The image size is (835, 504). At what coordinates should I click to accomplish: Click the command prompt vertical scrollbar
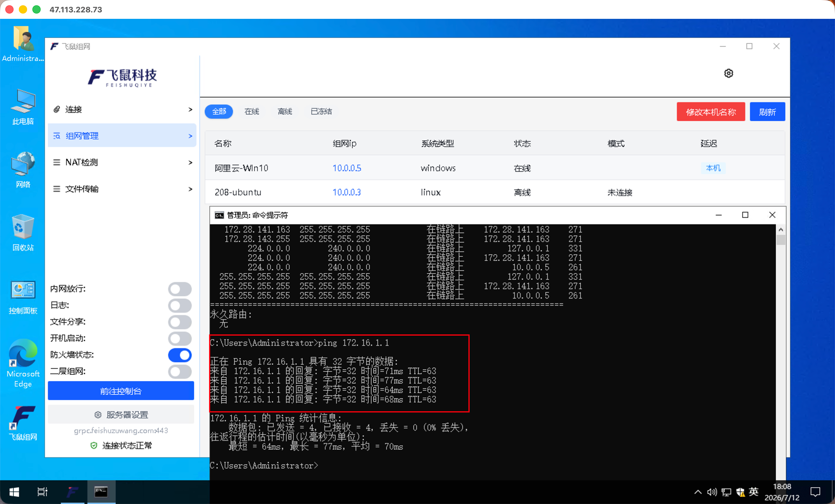[781, 352]
